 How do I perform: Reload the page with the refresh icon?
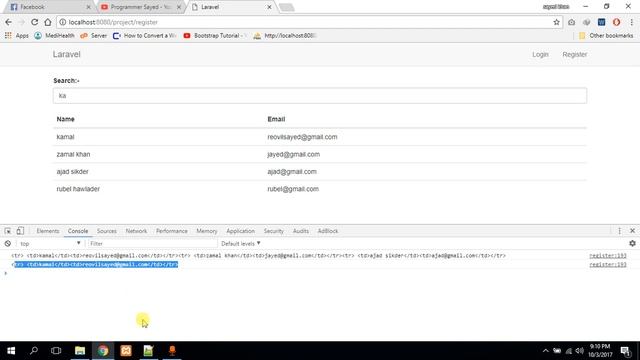(35, 22)
